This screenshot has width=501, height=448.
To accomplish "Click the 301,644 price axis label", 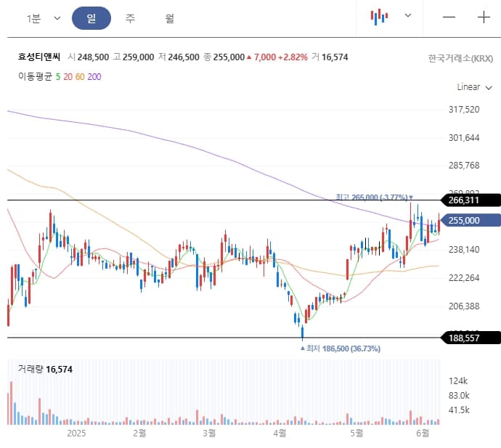I will click(x=464, y=138).
